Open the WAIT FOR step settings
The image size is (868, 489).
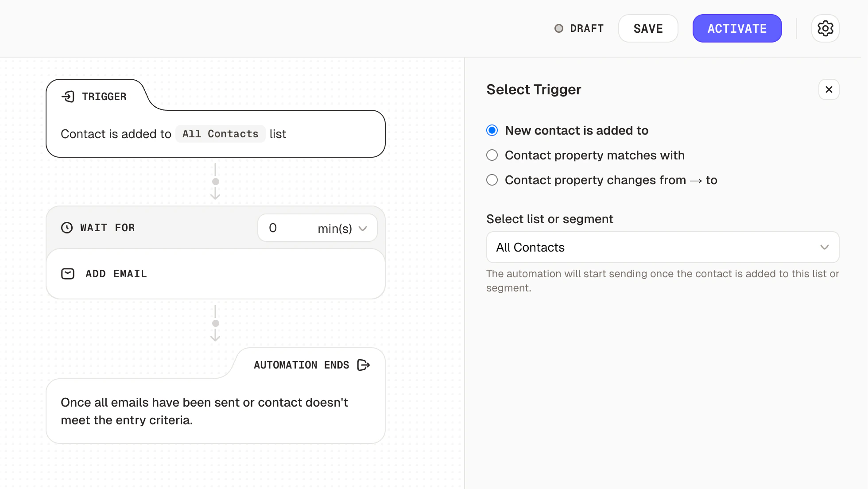click(108, 228)
